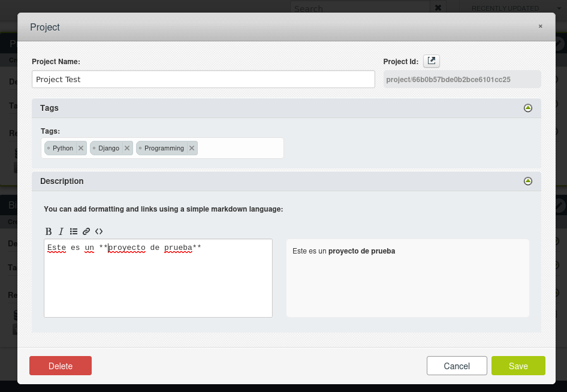Collapse the Description section
The width and height of the screenshot is (567, 392).
click(527, 181)
